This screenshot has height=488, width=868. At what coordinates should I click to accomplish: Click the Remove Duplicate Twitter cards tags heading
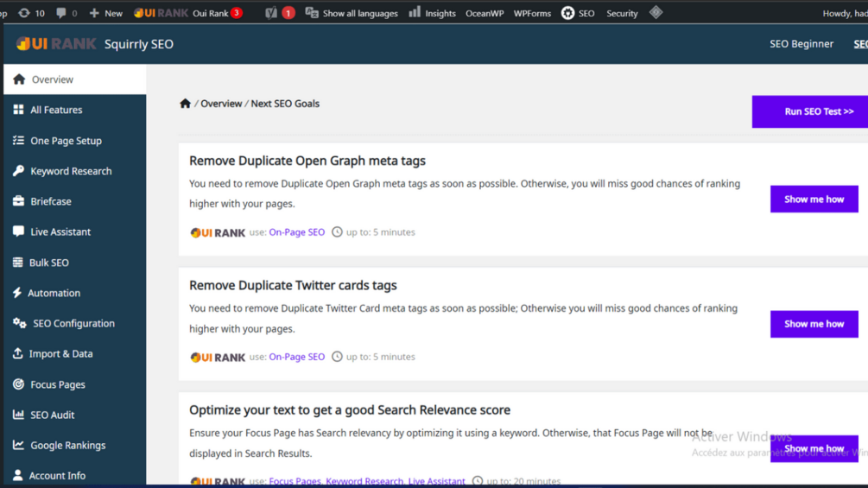(293, 285)
